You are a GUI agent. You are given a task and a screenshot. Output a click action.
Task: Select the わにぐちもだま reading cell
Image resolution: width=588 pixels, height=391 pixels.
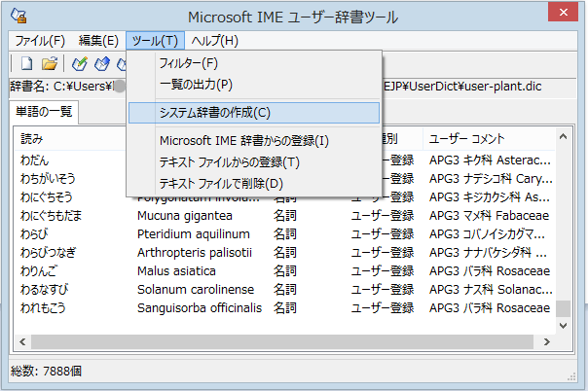(x=51, y=216)
